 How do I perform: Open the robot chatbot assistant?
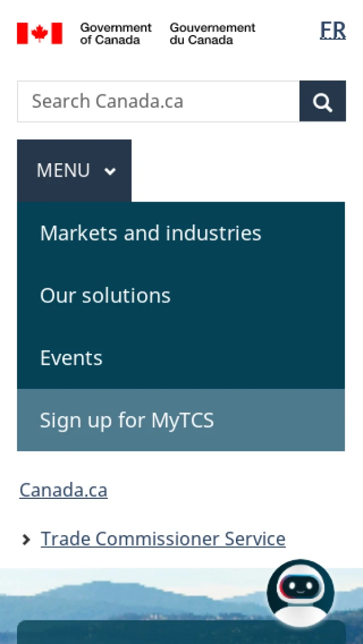300,594
